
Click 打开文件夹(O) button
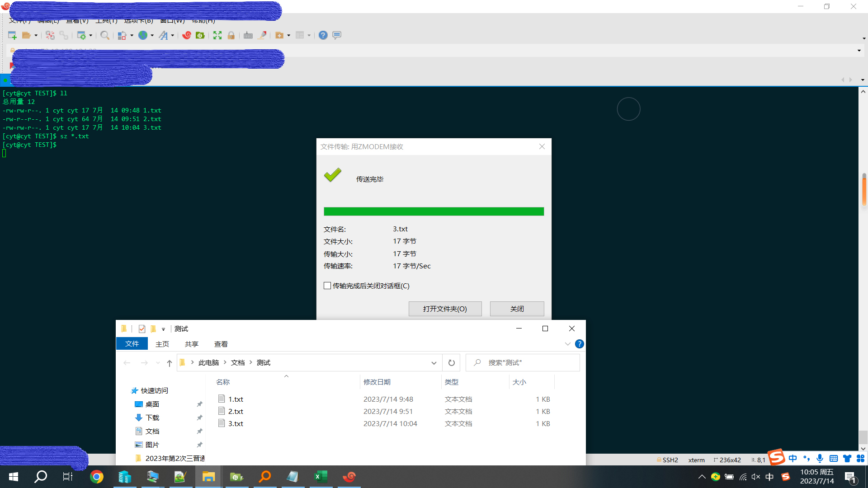click(445, 309)
